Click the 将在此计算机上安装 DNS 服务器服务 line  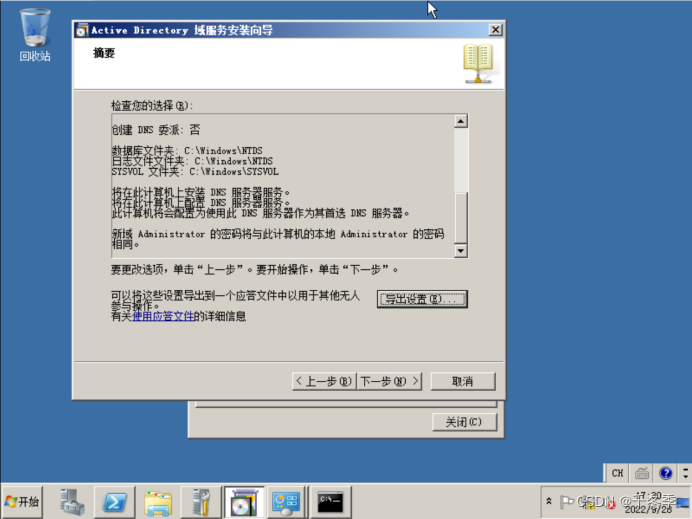(201, 192)
